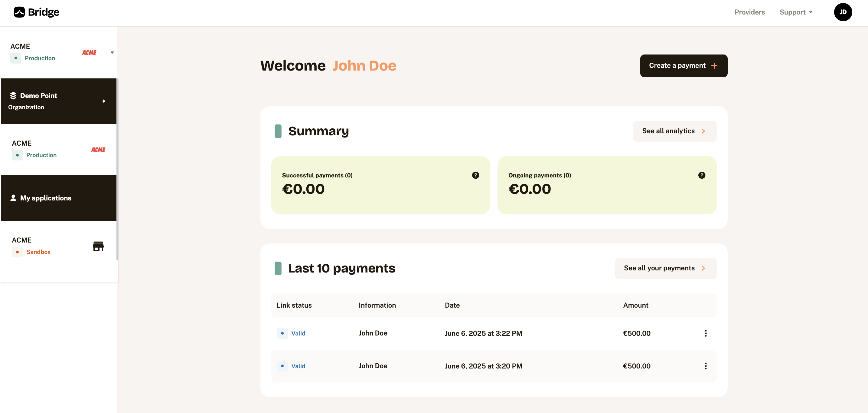Click John Doe in the 3:20 PM payment row

click(373, 366)
